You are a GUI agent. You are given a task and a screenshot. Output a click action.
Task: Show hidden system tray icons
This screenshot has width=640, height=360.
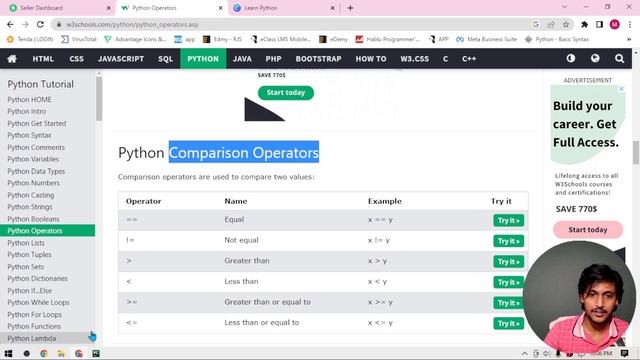524,353
